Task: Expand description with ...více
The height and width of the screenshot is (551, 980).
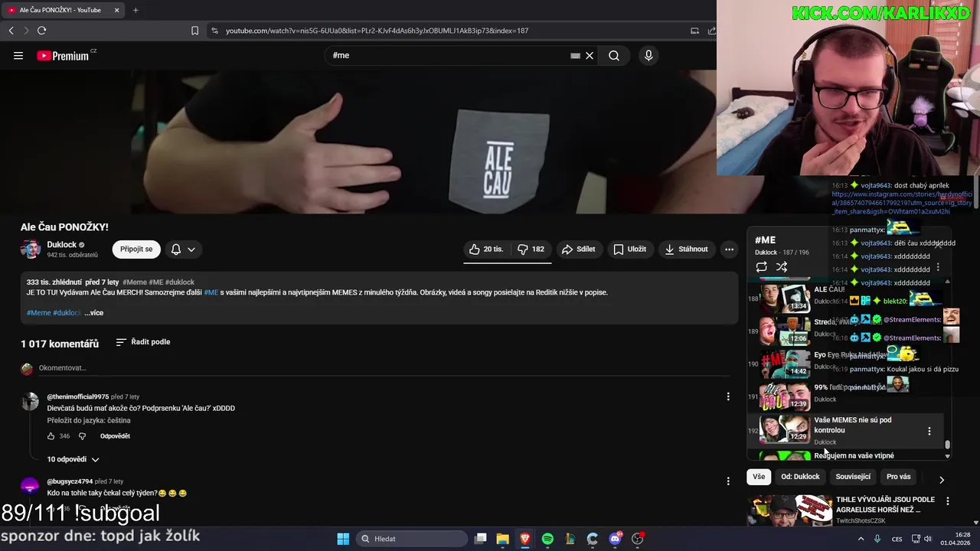Action: [93, 313]
